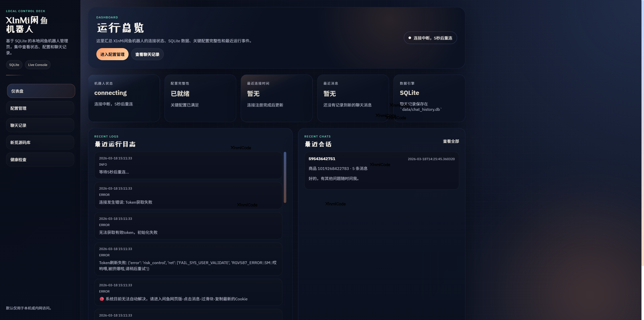Click the Live Console badge
Viewport: 644px width, 320px height.
pos(37,65)
